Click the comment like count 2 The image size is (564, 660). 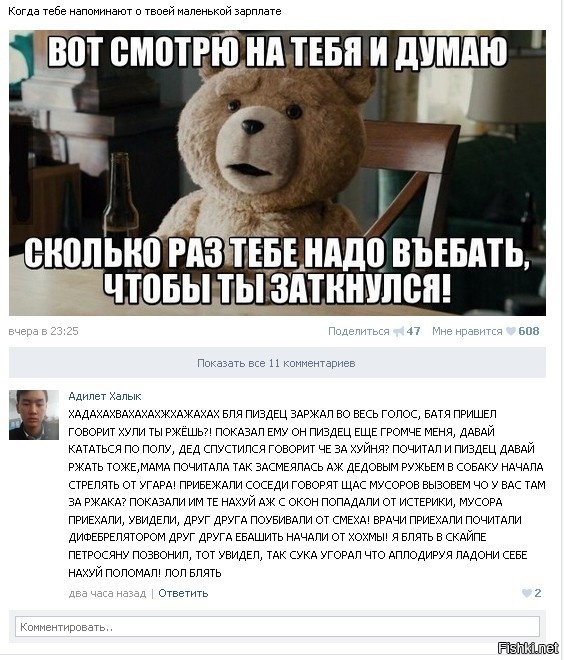pos(537,593)
